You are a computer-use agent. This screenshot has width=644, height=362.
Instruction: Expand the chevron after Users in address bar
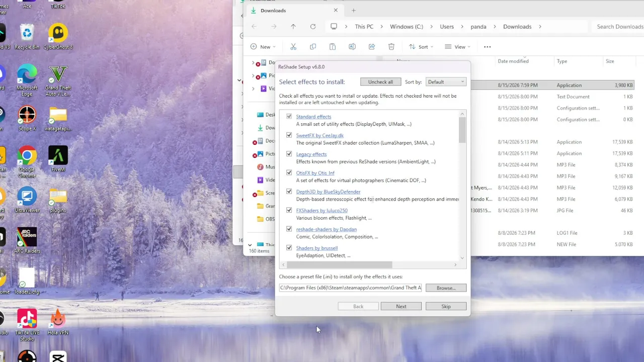click(x=462, y=27)
